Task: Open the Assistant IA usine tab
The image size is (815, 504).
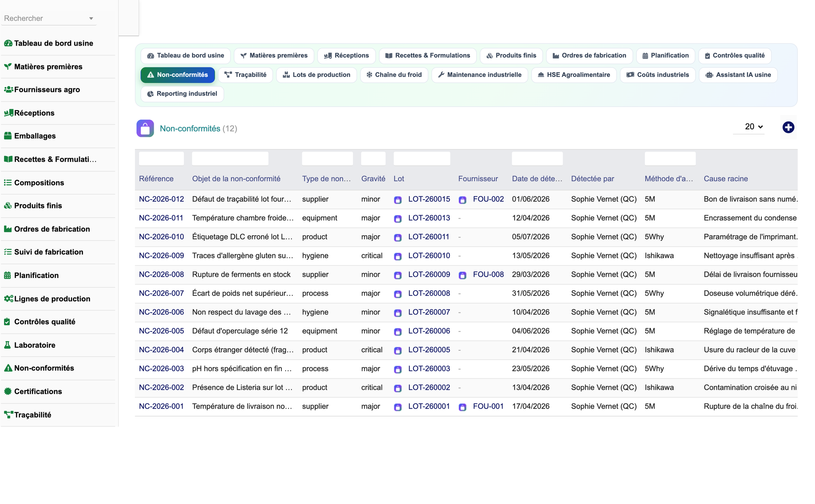Action: (738, 75)
